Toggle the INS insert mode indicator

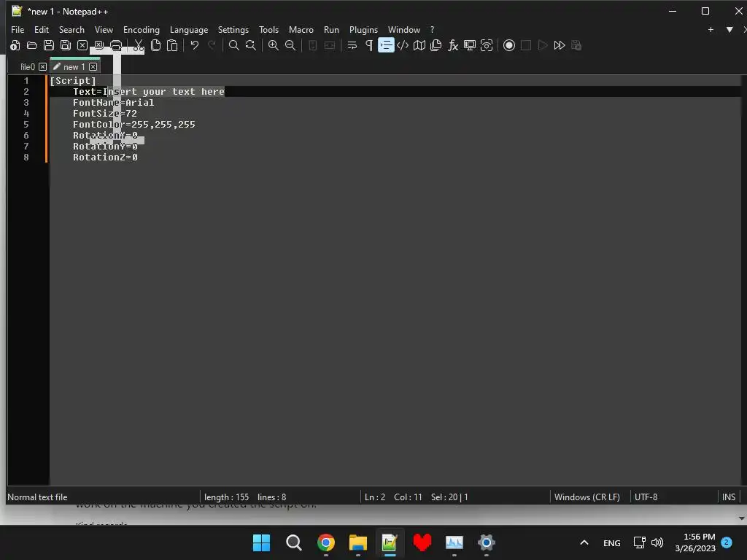pyautogui.click(x=729, y=497)
